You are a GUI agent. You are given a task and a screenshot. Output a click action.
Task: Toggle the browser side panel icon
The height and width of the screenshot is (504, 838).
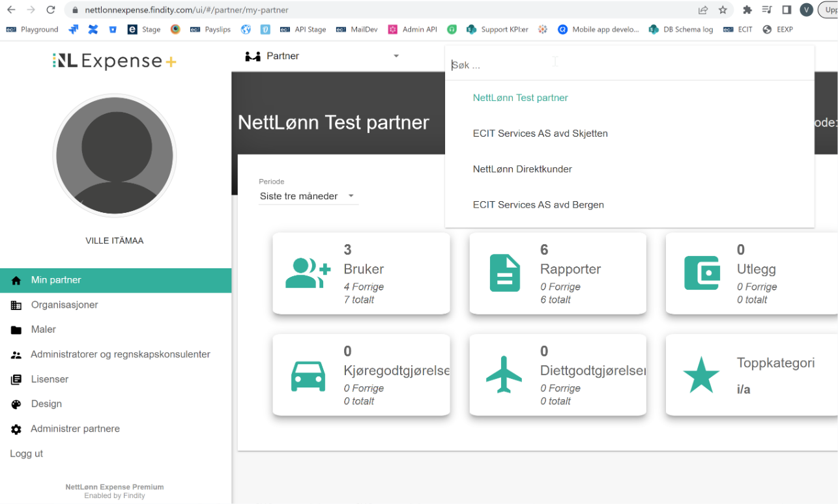pos(787,10)
